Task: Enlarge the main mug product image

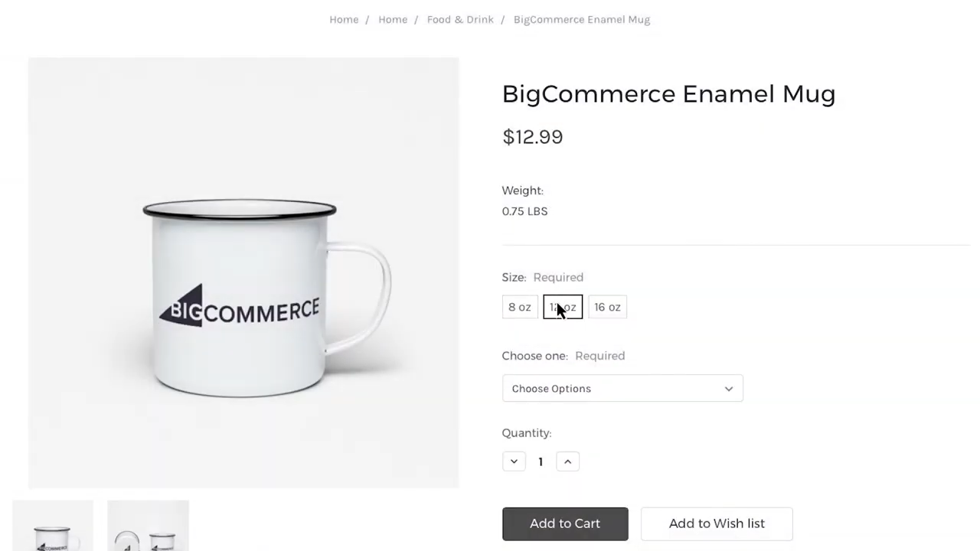Action: pos(243,272)
